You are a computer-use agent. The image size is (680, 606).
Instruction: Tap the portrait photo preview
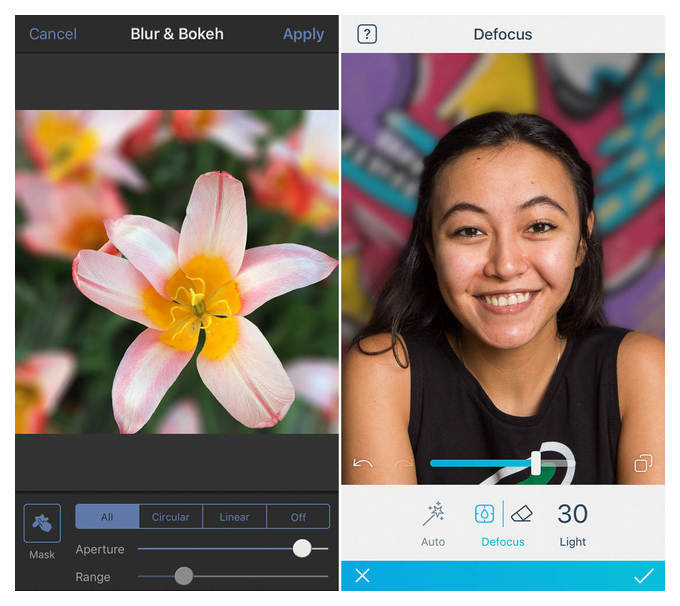pos(503,269)
